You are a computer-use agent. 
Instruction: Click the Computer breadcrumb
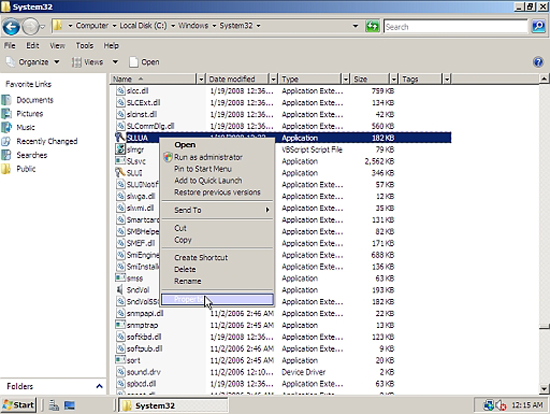[92, 26]
